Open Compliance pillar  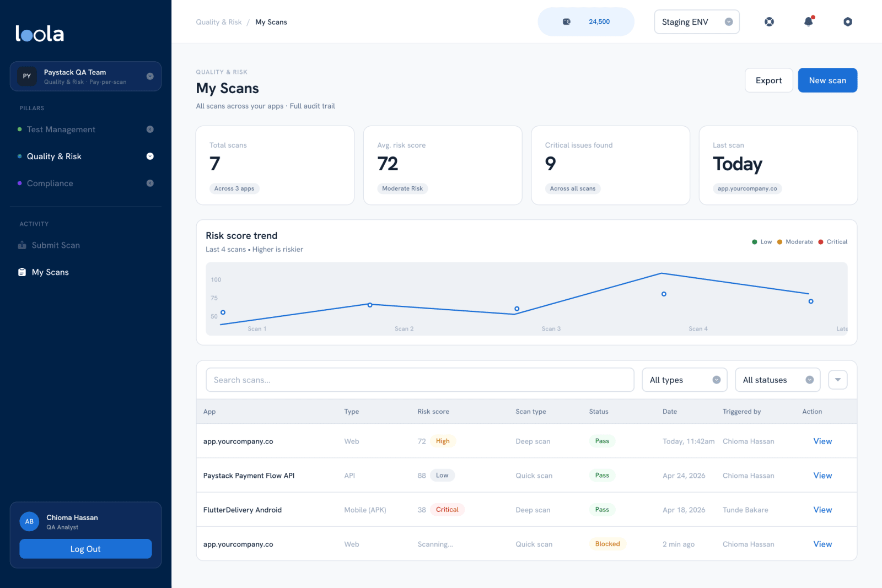(50, 184)
